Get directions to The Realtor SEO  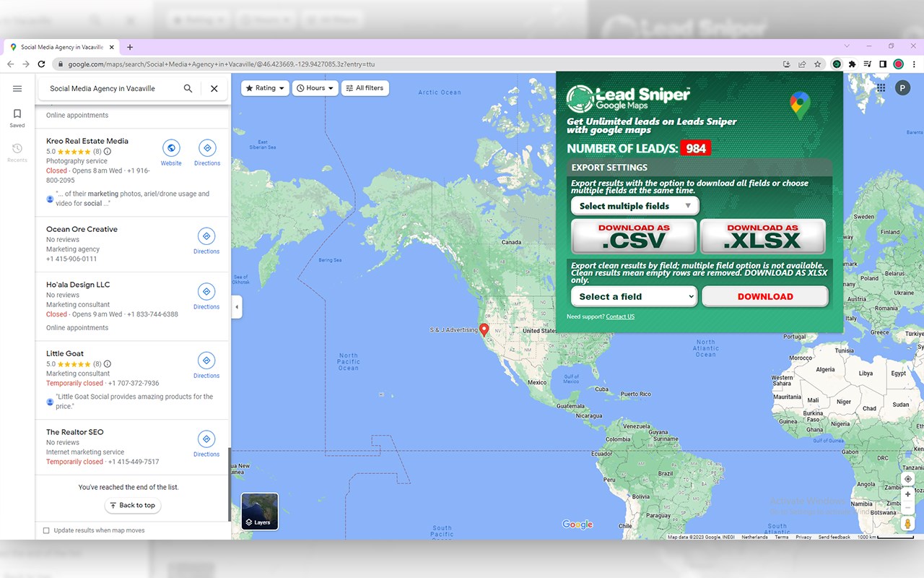(206, 439)
